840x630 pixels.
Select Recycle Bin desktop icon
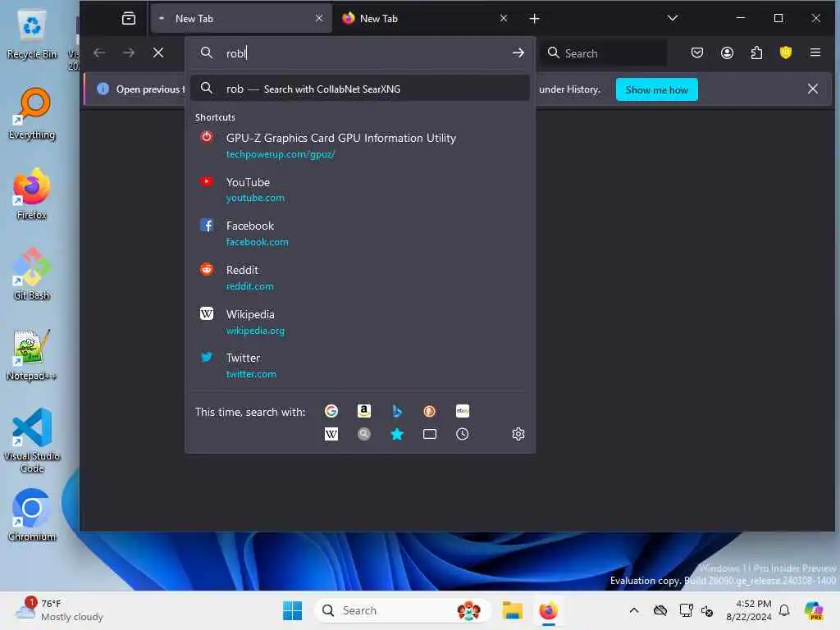[32, 33]
